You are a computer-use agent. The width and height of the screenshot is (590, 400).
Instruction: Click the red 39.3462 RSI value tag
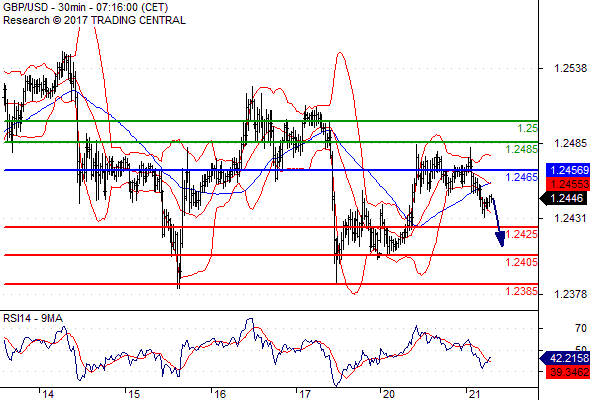click(x=567, y=372)
